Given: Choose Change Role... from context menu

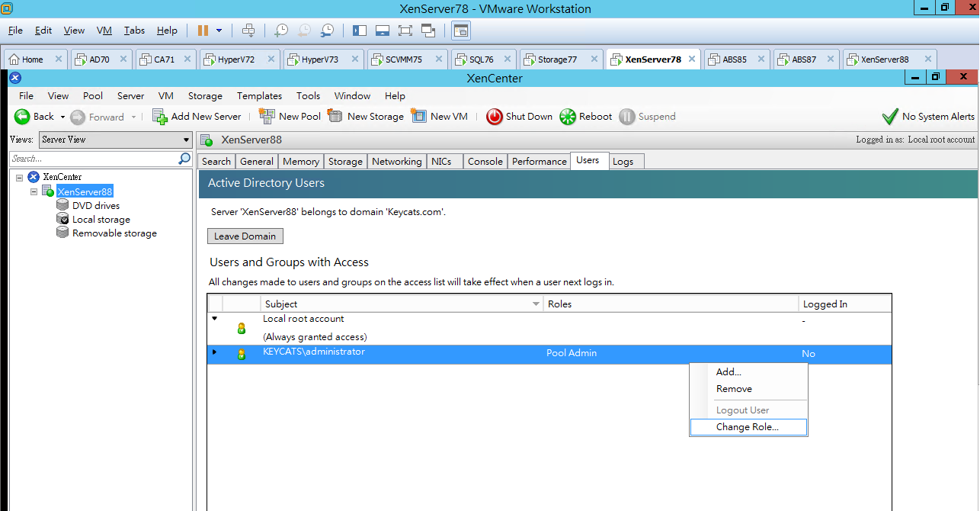Looking at the screenshot, I should click(748, 427).
